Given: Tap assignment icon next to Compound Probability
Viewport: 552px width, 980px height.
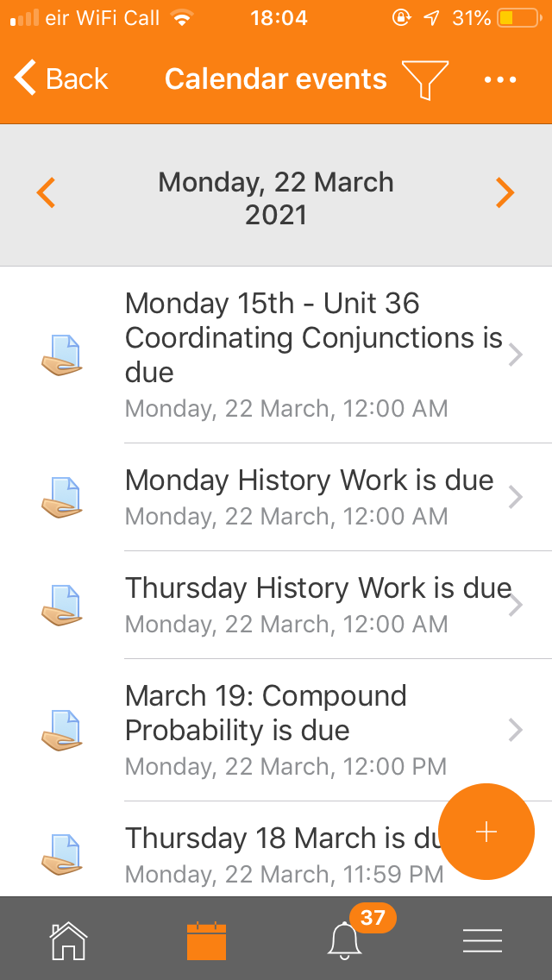Looking at the screenshot, I should tap(62, 730).
